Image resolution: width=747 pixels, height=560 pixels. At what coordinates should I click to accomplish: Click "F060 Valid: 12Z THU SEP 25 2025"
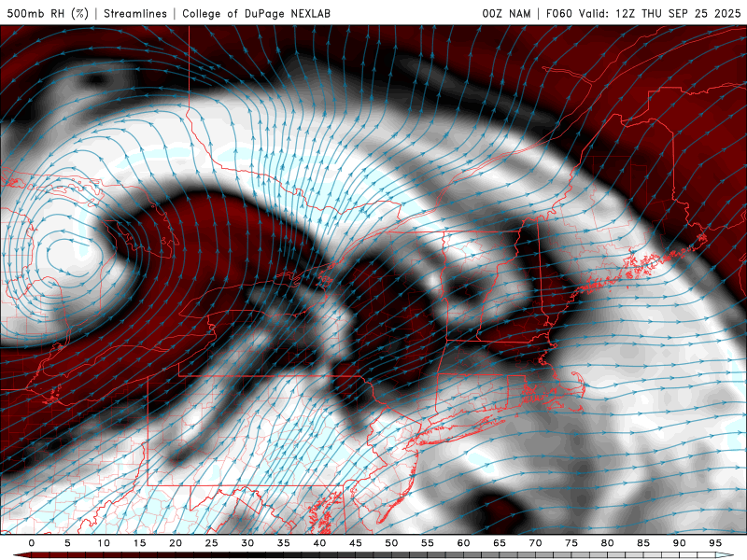[643, 13]
